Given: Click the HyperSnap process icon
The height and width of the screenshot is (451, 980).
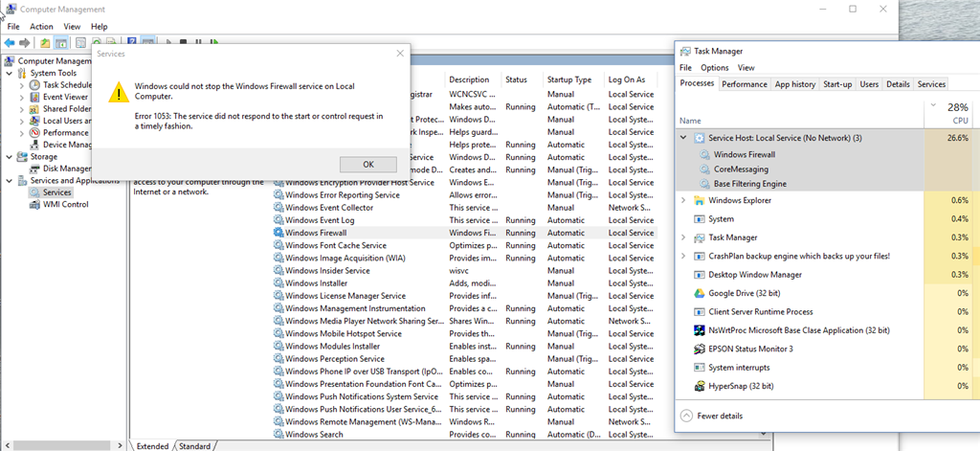Looking at the screenshot, I should (700, 386).
